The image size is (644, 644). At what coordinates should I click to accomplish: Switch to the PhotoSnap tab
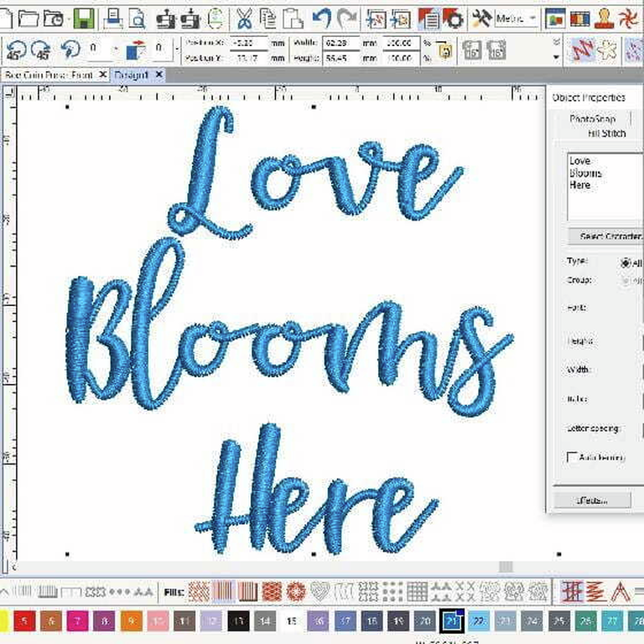click(x=592, y=119)
